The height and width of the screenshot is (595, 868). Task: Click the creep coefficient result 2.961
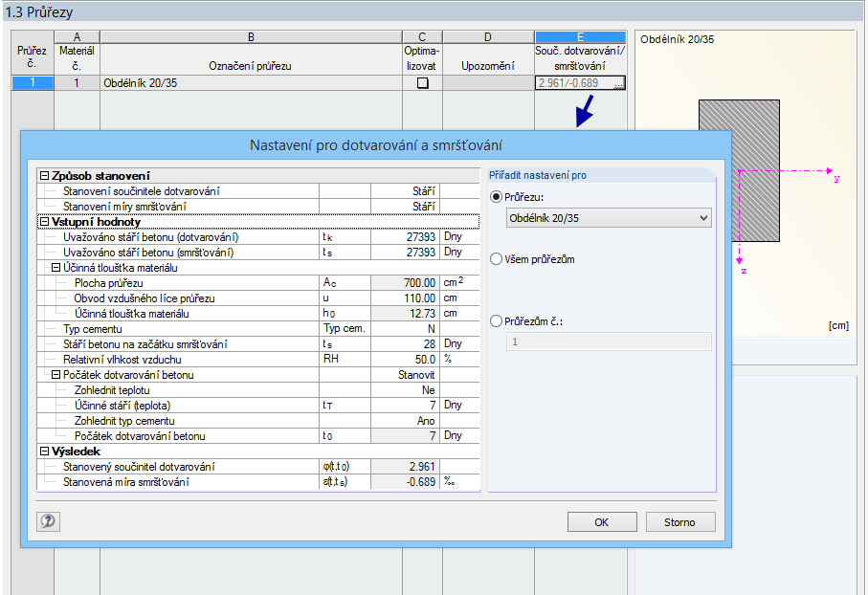coord(405,467)
